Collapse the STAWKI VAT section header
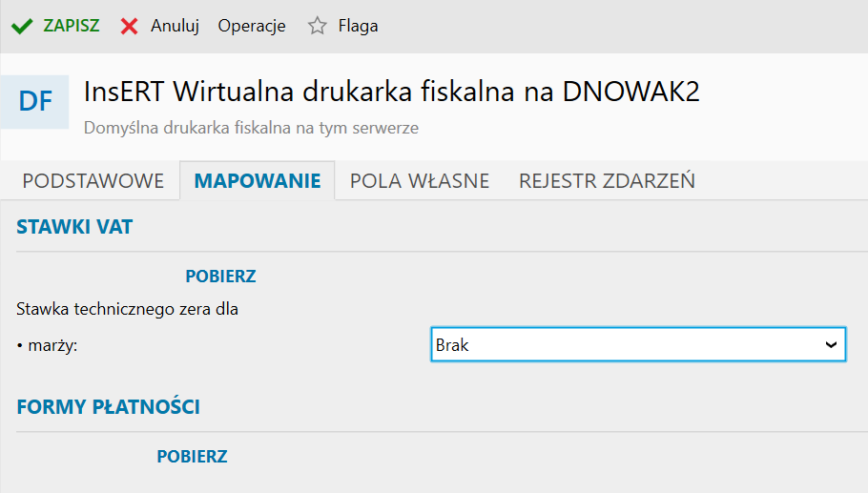The width and height of the screenshot is (868, 493). [74, 227]
